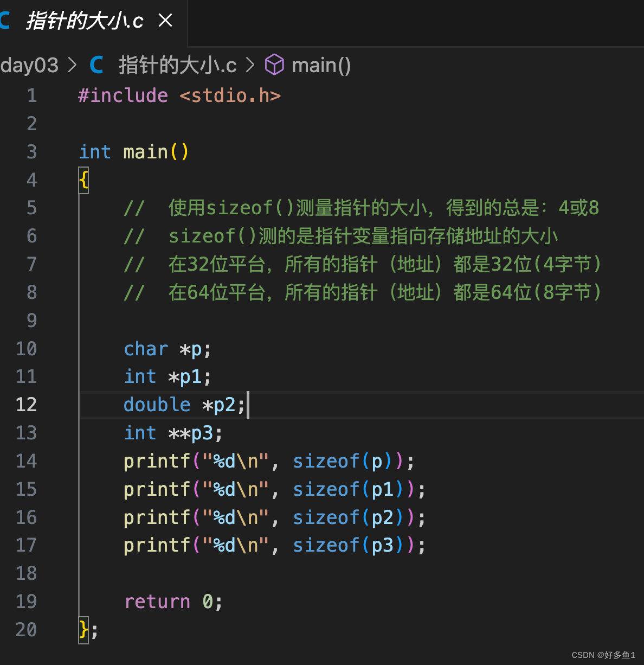Click the 'main' function name on line 3
The width and height of the screenshot is (644, 665).
(x=145, y=152)
